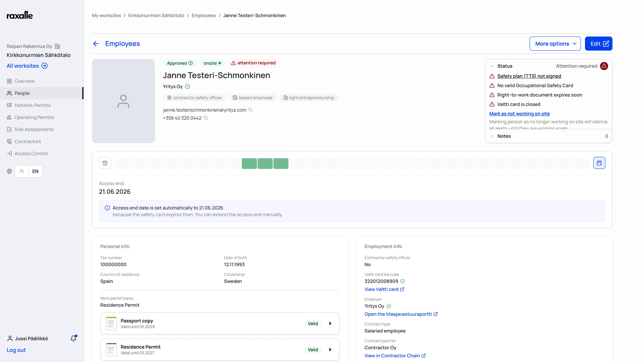Open Safety plan (TTS) not signed link
This screenshot has width=644, height=362.
pyautogui.click(x=529, y=76)
